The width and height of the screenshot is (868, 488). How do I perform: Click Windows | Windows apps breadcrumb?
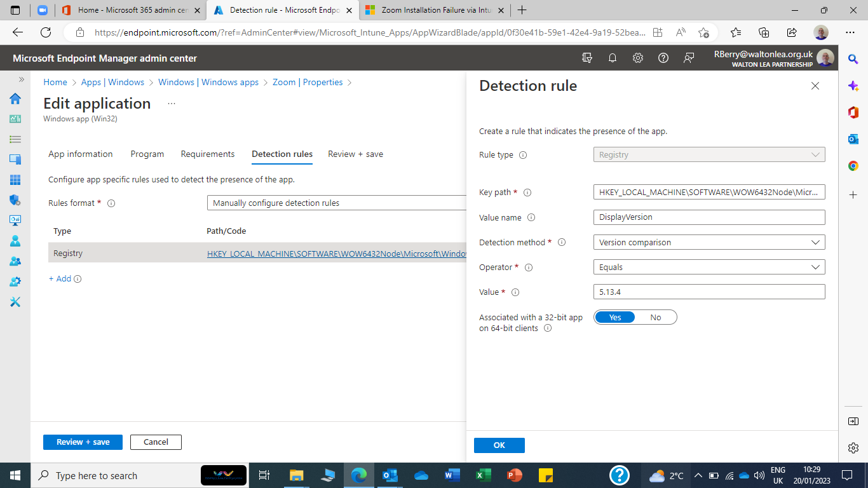(x=208, y=82)
